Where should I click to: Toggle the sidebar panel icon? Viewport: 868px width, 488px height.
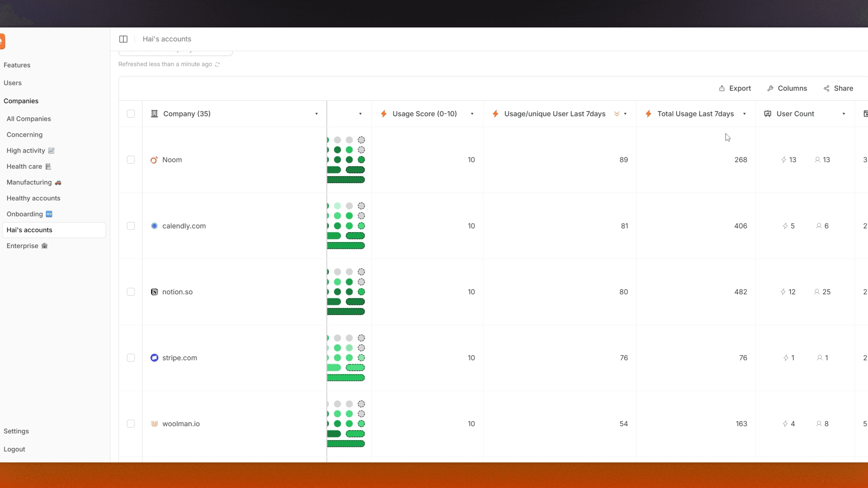(123, 39)
